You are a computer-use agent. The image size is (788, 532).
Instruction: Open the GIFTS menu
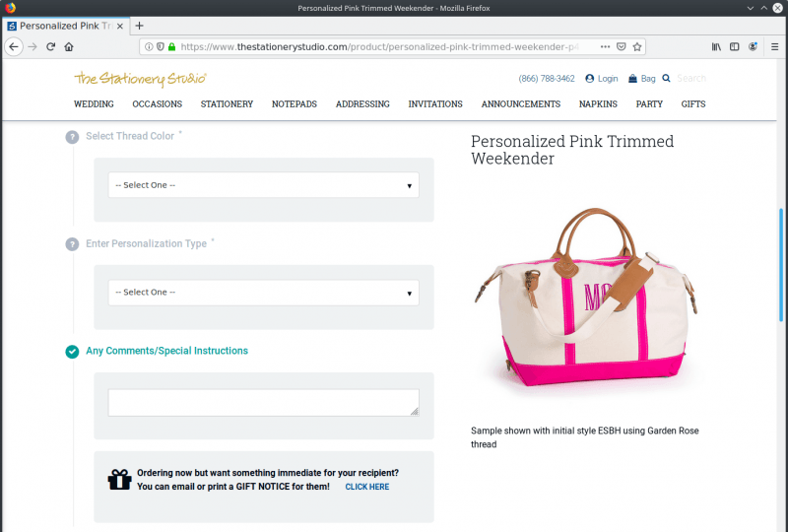[693, 104]
